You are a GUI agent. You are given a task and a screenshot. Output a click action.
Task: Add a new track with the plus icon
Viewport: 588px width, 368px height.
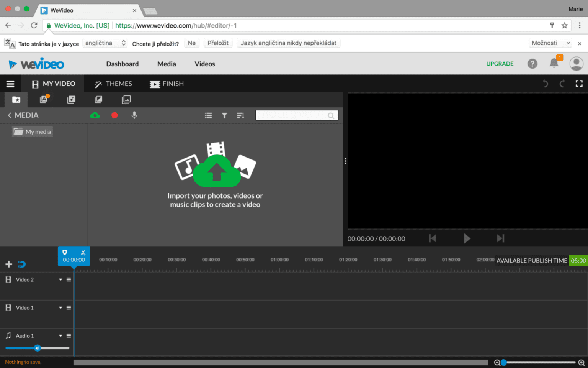8,264
